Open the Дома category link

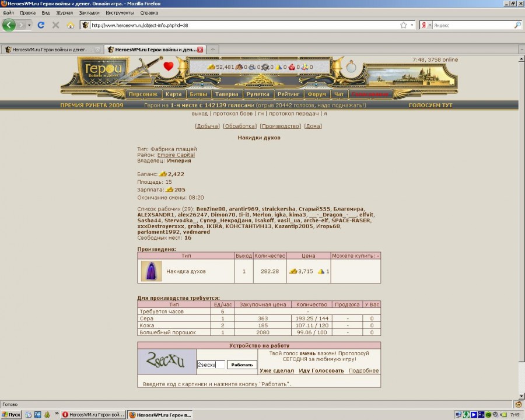tap(313, 126)
